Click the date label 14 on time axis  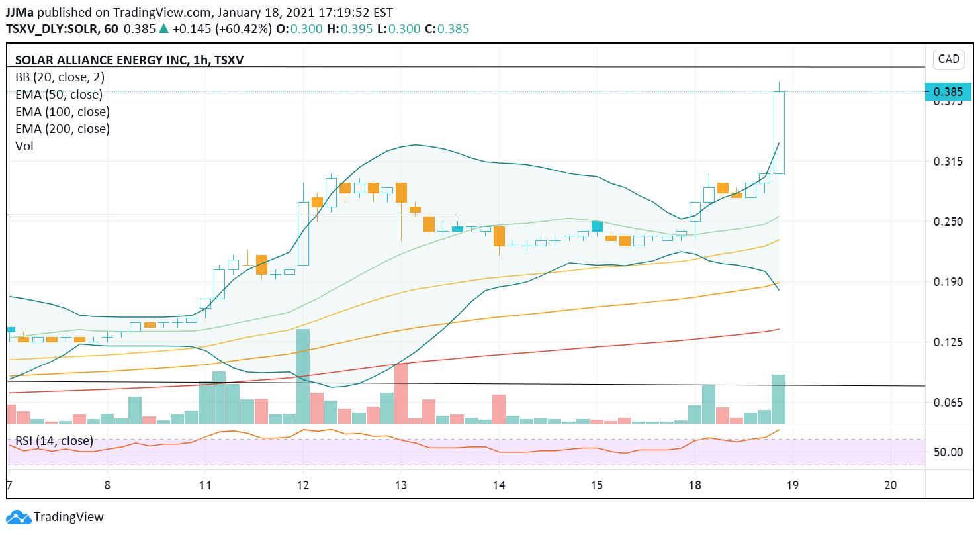click(x=499, y=485)
